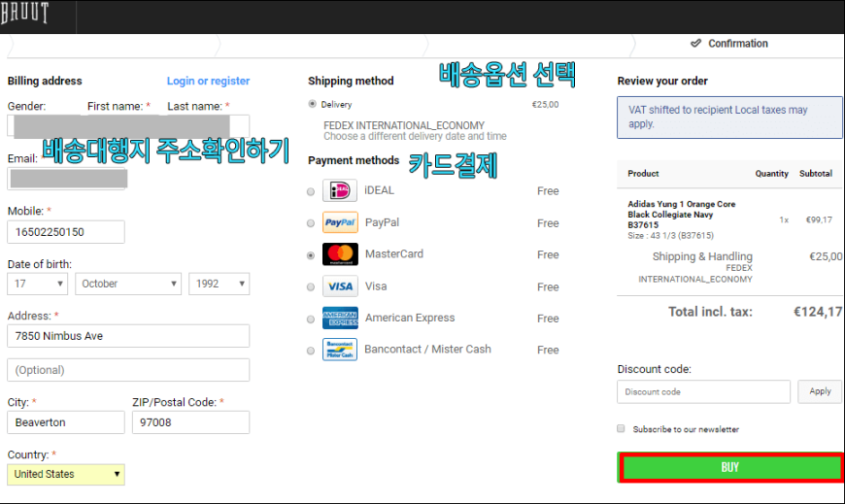Click the Address field with 7850 Nimbus Ave

128,336
